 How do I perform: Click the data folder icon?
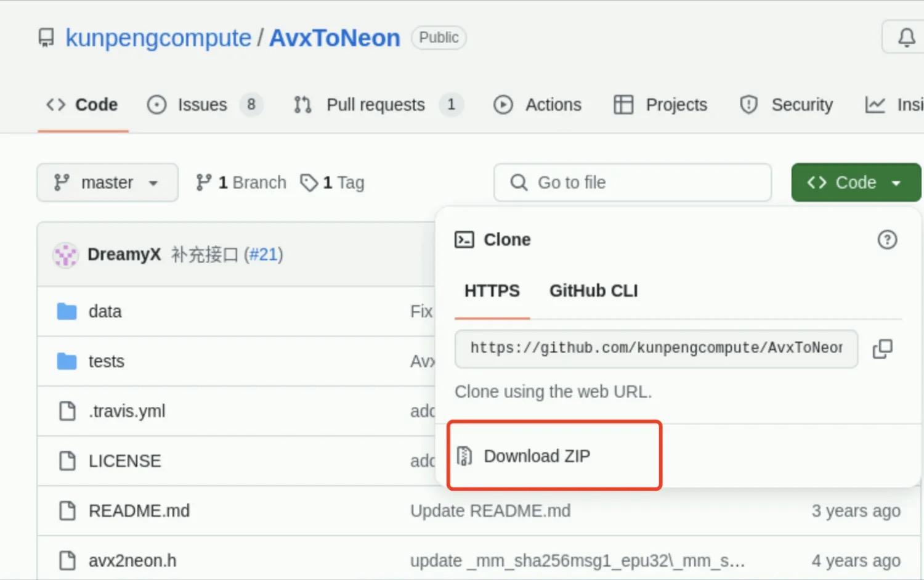tap(67, 311)
